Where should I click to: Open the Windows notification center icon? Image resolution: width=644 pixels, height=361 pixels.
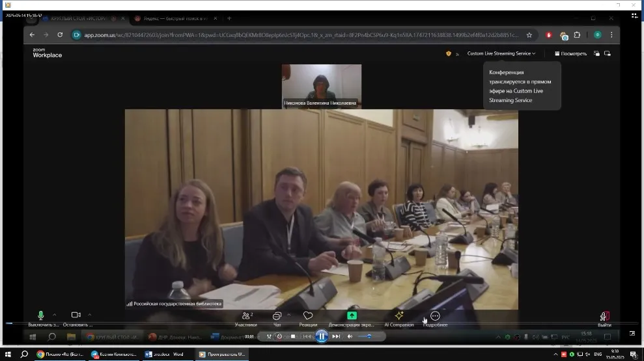pyautogui.click(x=634, y=354)
